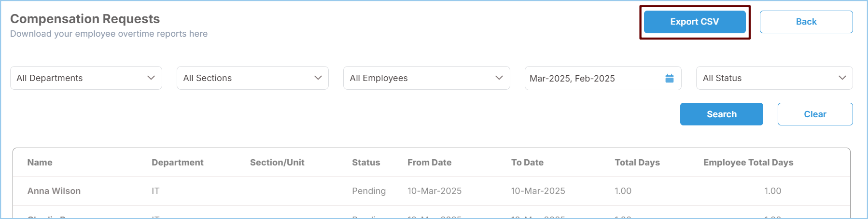
Task: Expand the All Status filter dropdown
Action: pyautogui.click(x=774, y=78)
